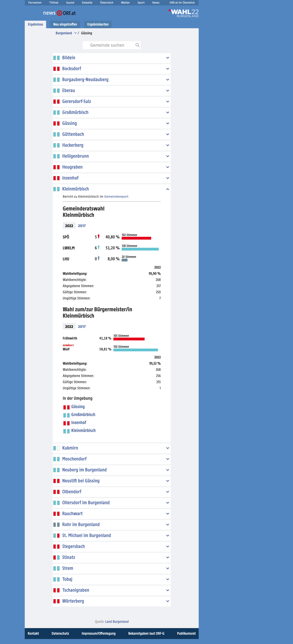The image size is (293, 644).
Task: Click the gray flag icon beside Rohr im Burgenland
Action: (x=56, y=525)
